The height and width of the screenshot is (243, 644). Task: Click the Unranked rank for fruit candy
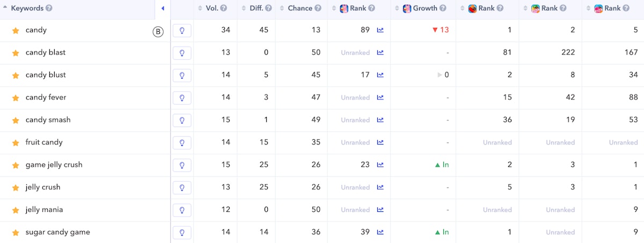tap(355, 142)
